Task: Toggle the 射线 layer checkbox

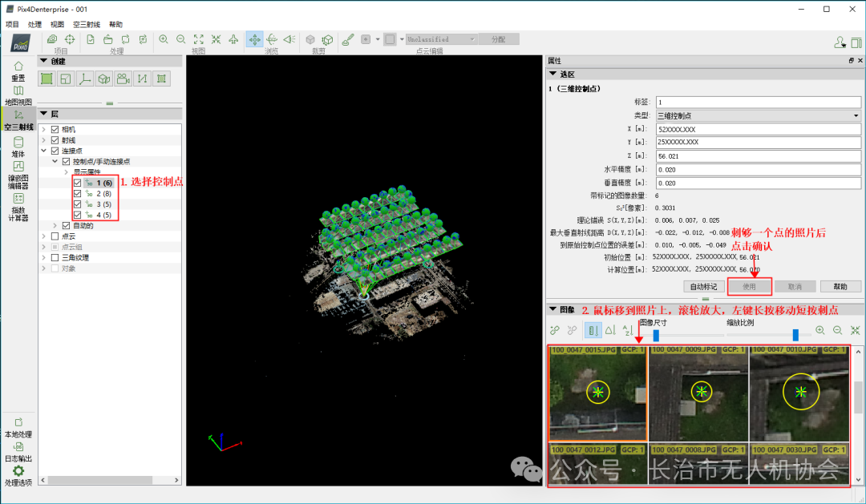Action: pos(55,140)
